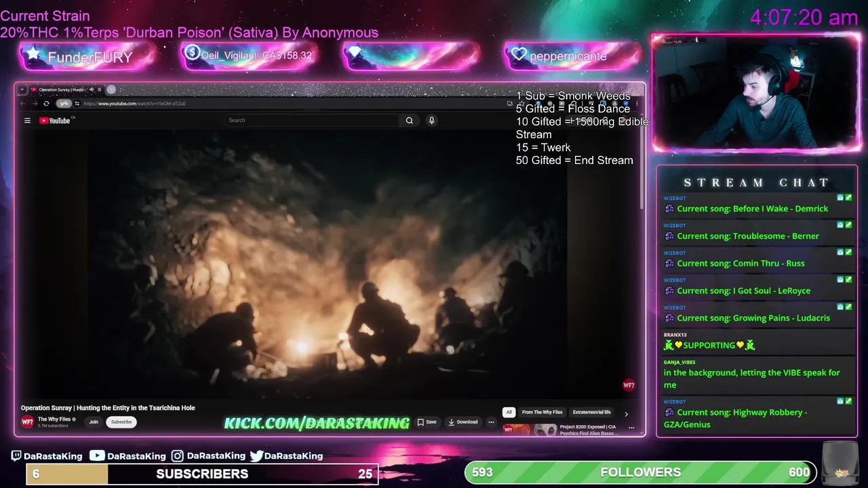868x488 pixels.
Task: Open the Project 8200 Exposed video thumbnail
Action: tap(530, 429)
